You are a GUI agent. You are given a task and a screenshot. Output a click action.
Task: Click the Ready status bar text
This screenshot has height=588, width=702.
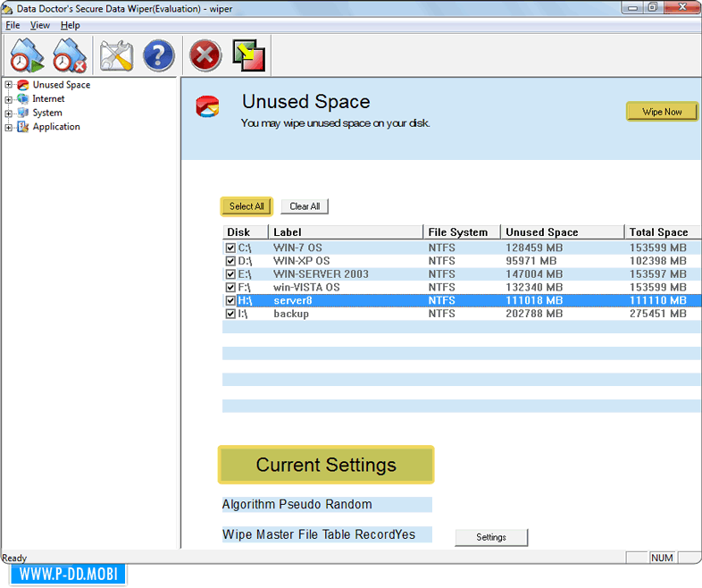(x=14, y=559)
